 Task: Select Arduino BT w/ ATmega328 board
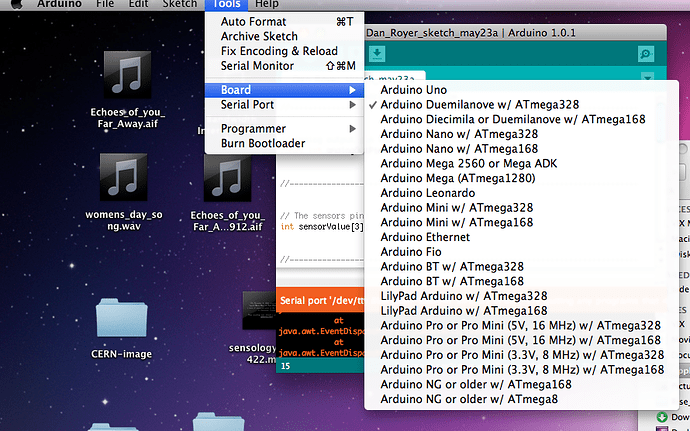[522, 267]
